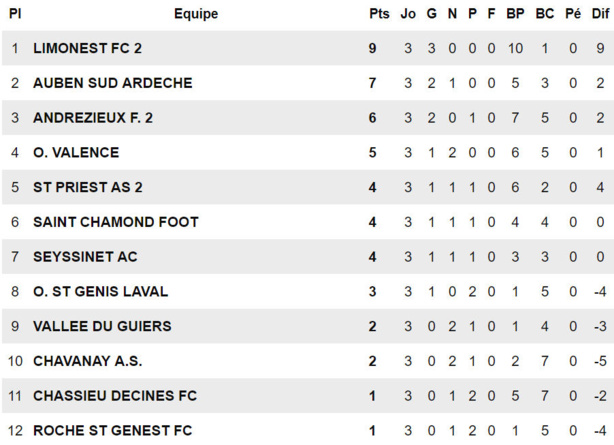Select the Dif column header
This screenshot has width=614, height=445.
pyautogui.click(x=599, y=14)
